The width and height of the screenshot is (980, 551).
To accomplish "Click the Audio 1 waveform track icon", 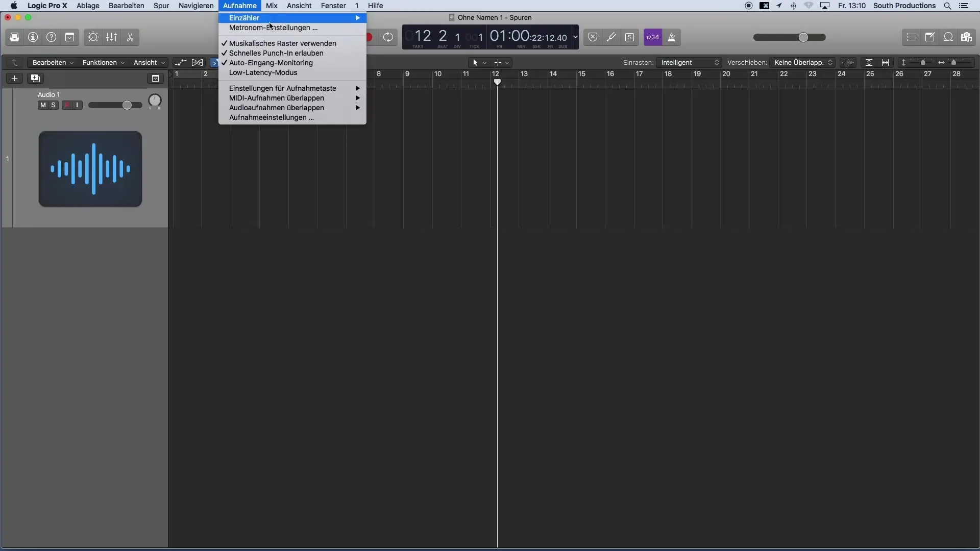I will pyautogui.click(x=90, y=169).
